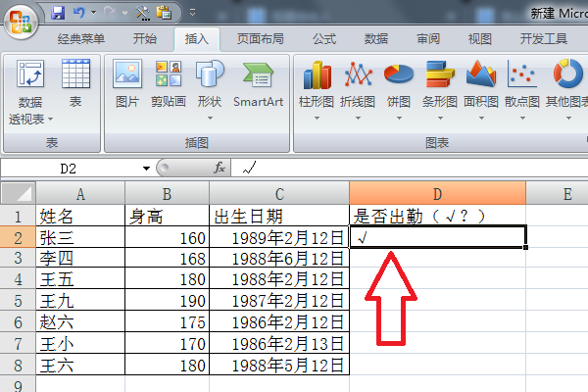Image resolution: width=588 pixels, height=392 pixels.
Task: Insert a pie chart (饼图)
Action: pyautogui.click(x=399, y=90)
